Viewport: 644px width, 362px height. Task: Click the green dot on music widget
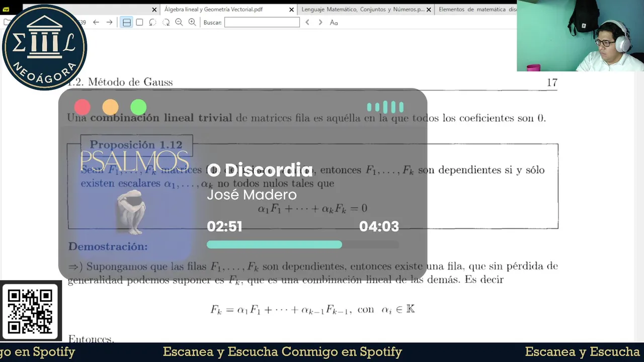point(138,107)
